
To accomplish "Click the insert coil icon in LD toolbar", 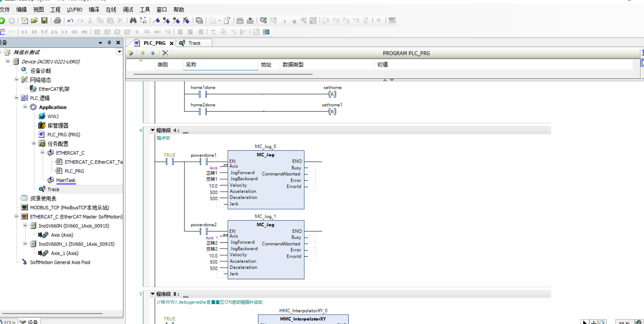I will point(64,32).
